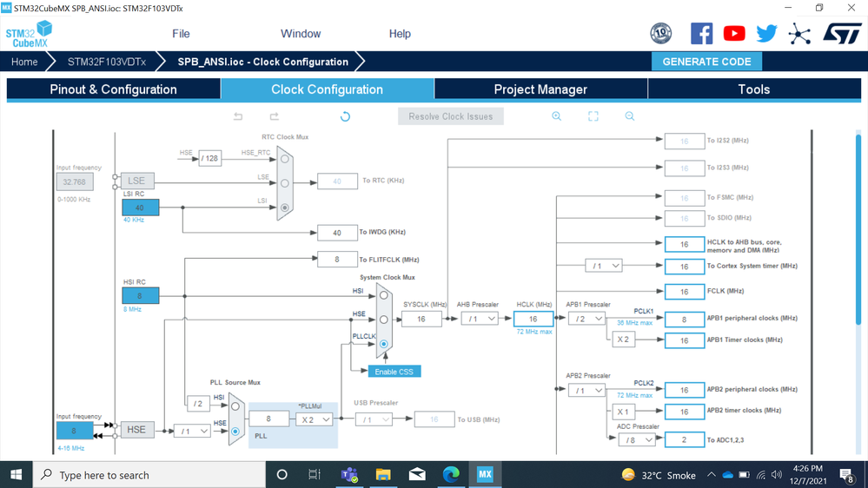
Task: Show hidden system tray icons
Action: point(712,475)
